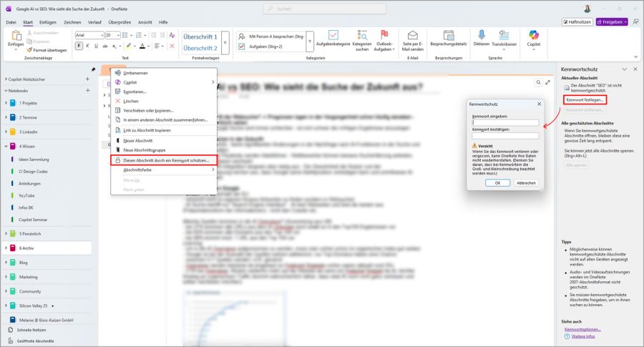The image size is (644, 347).
Task: Expand the Copilot-Notizbücher group
Action: point(6,79)
